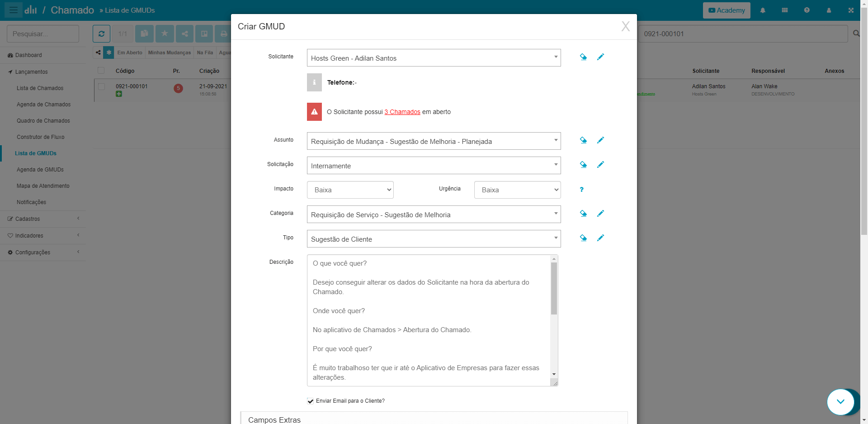The width and height of the screenshot is (868, 424).
Task: Expand Cadastros sidebar menu
Action: click(x=43, y=219)
